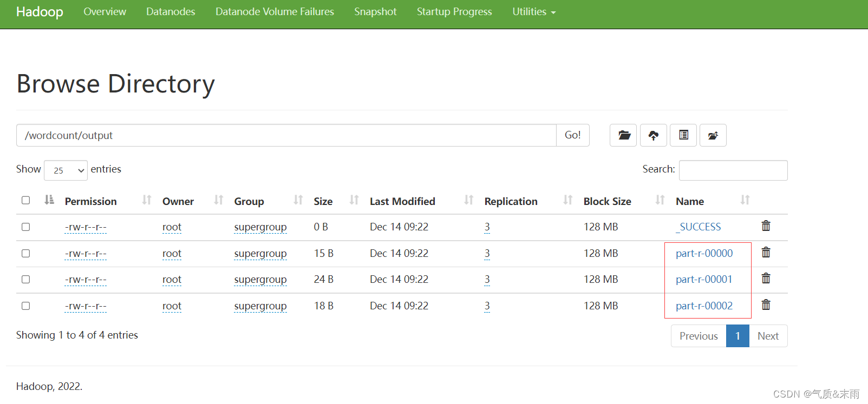The width and height of the screenshot is (868, 404).
Task: Sort table by Name column arrows
Action: (x=745, y=200)
